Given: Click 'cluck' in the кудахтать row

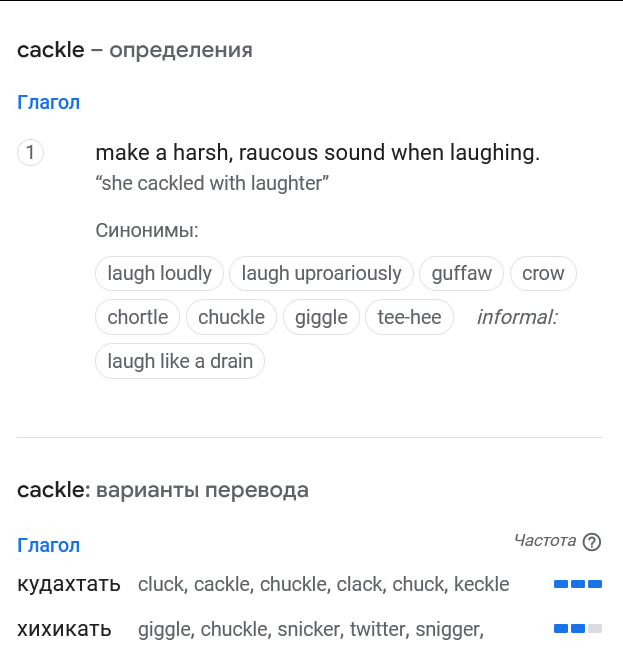Looking at the screenshot, I should (x=160, y=584).
